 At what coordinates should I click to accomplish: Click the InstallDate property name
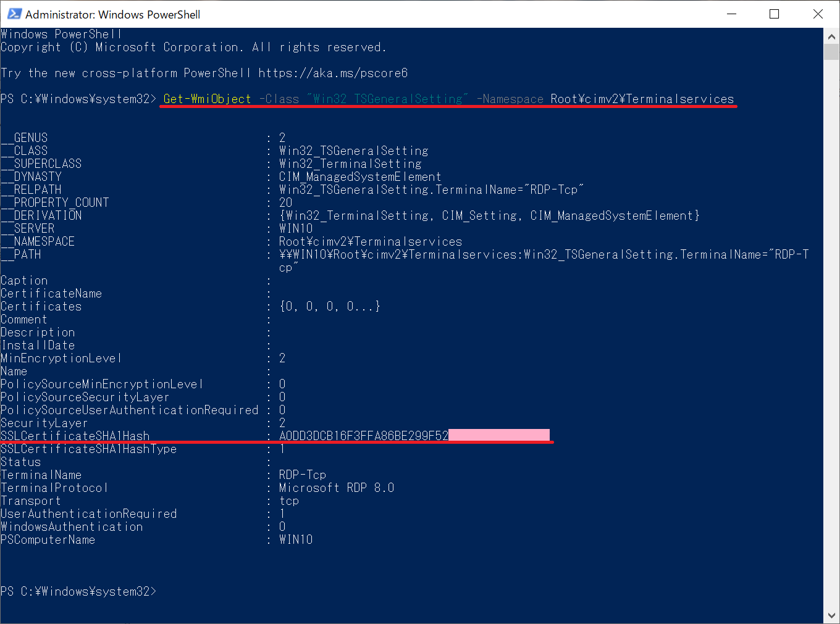click(x=38, y=345)
